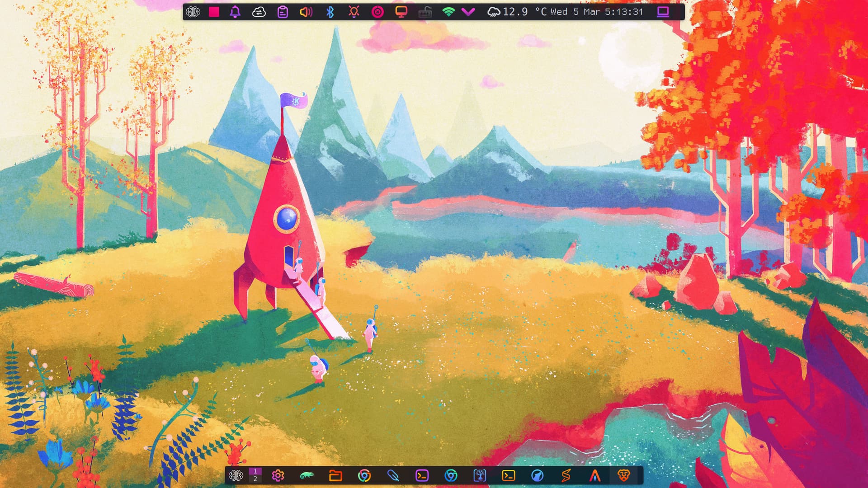
Task: Click the purple laptop show-desktop icon
Action: coord(663,12)
